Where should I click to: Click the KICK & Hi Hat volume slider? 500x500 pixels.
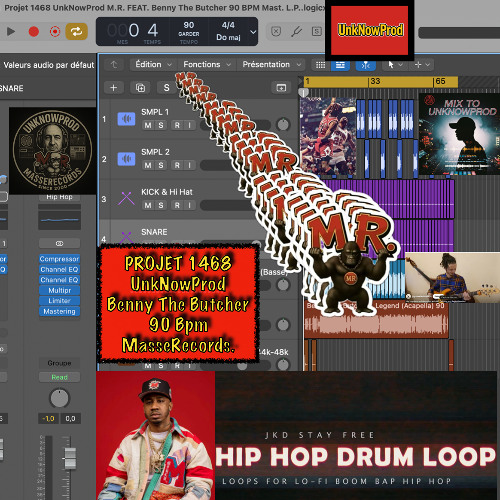(227, 205)
